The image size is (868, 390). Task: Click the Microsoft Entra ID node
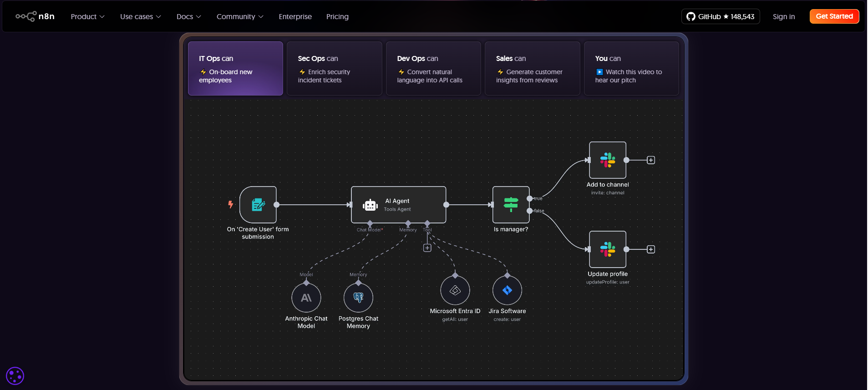(455, 290)
